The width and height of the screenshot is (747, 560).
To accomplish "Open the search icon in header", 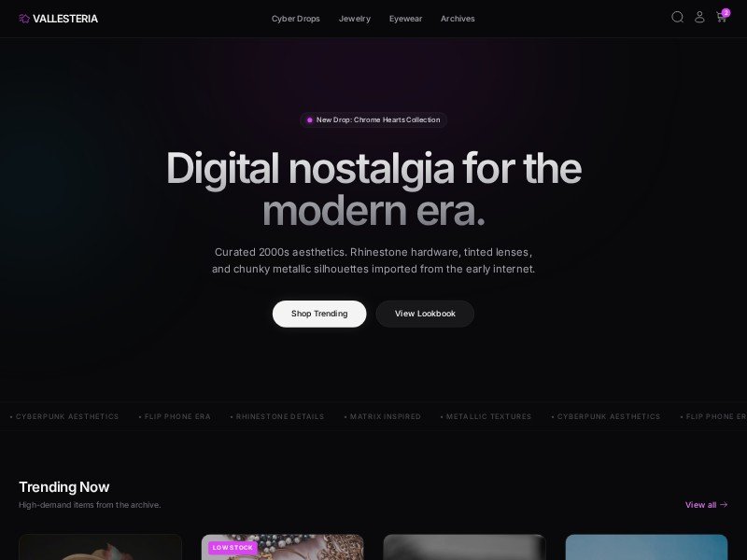I will [x=677, y=18].
